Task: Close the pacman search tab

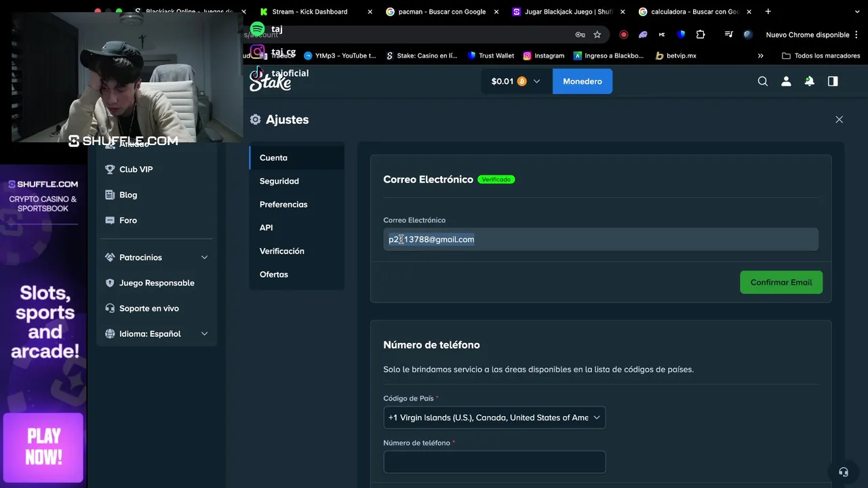Action: (x=496, y=12)
